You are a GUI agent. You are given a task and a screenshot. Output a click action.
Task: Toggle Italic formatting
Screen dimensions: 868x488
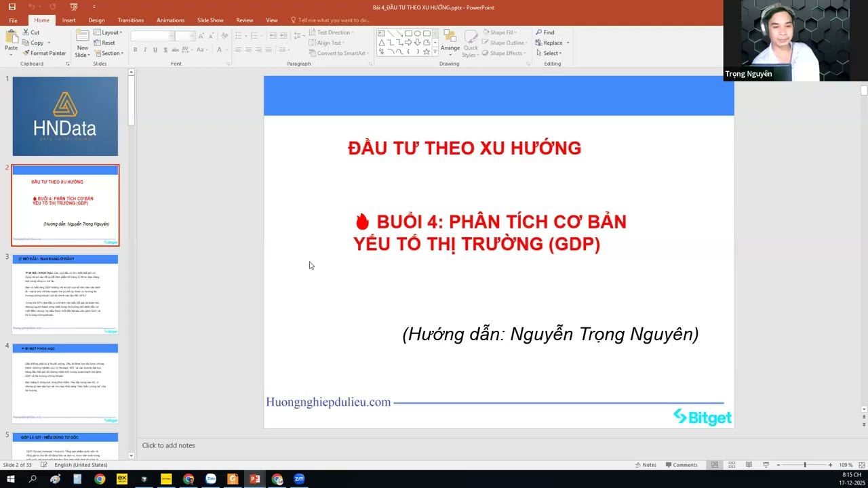click(x=145, y=49)
